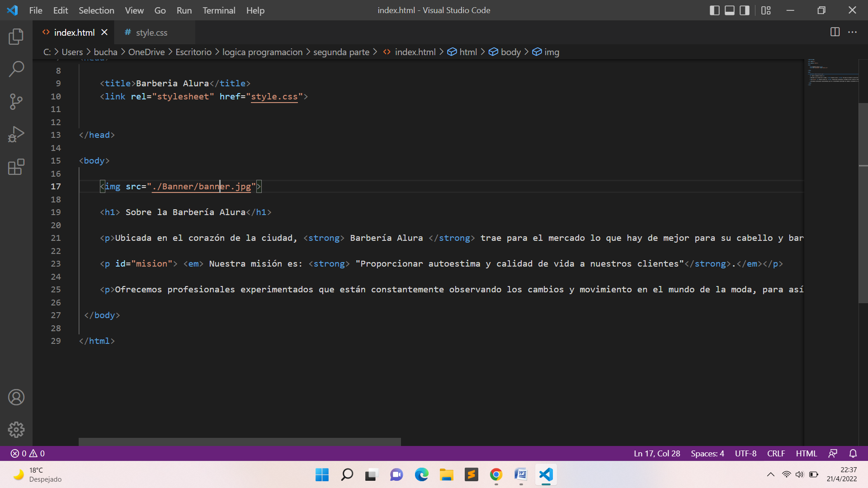
Task: Open Windows taskbar Search
Action: (x=347, y=474)
